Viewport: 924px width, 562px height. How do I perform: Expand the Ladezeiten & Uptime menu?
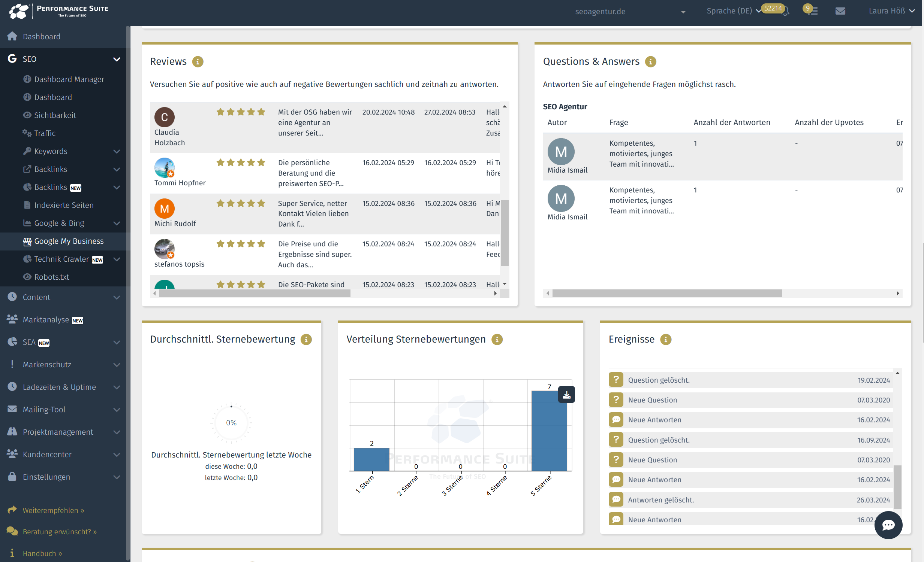click(x=117, y=387)
